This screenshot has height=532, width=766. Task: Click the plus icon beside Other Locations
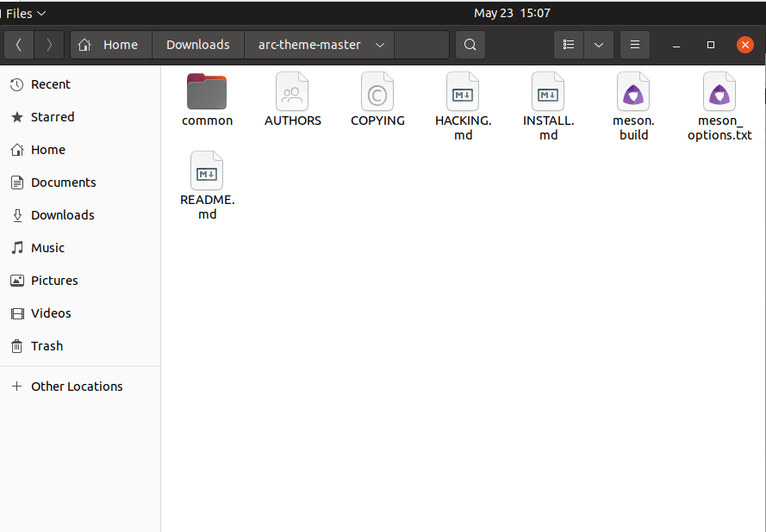(x=17, y=386)
